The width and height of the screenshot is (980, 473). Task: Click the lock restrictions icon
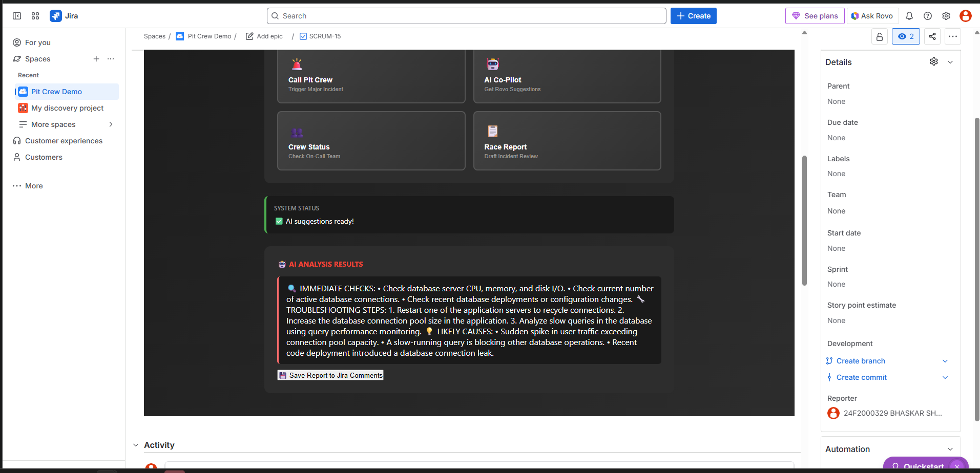point(880,36)
